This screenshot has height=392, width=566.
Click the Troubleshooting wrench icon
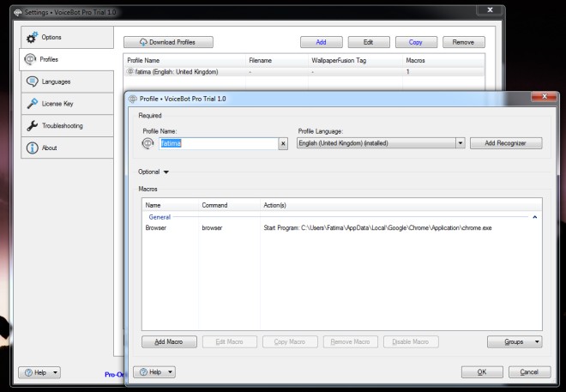32,125
